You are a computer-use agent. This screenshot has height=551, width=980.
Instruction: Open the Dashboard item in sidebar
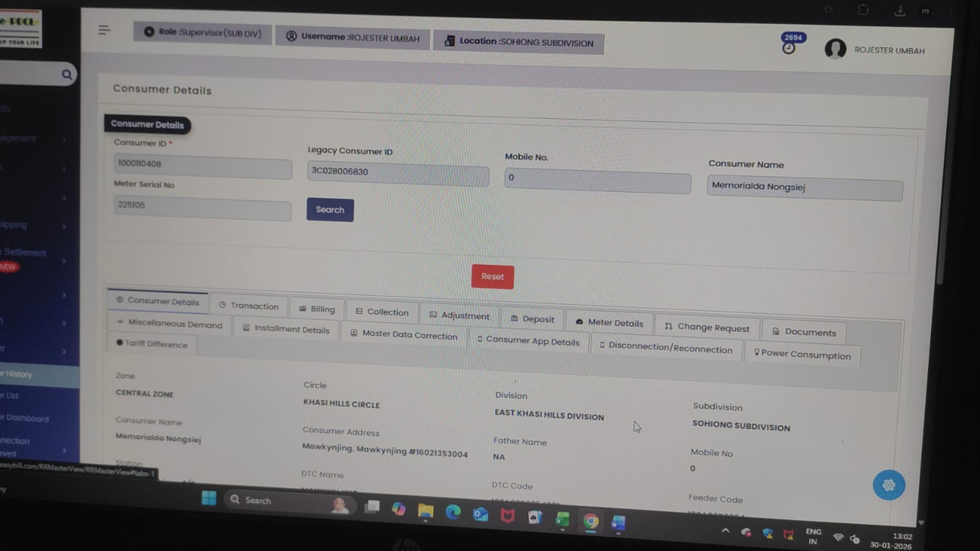[x=26, y=418]
